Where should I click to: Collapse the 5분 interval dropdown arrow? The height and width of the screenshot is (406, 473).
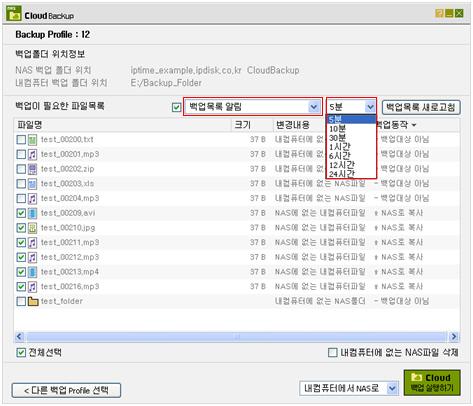click(x=370, y=107)
